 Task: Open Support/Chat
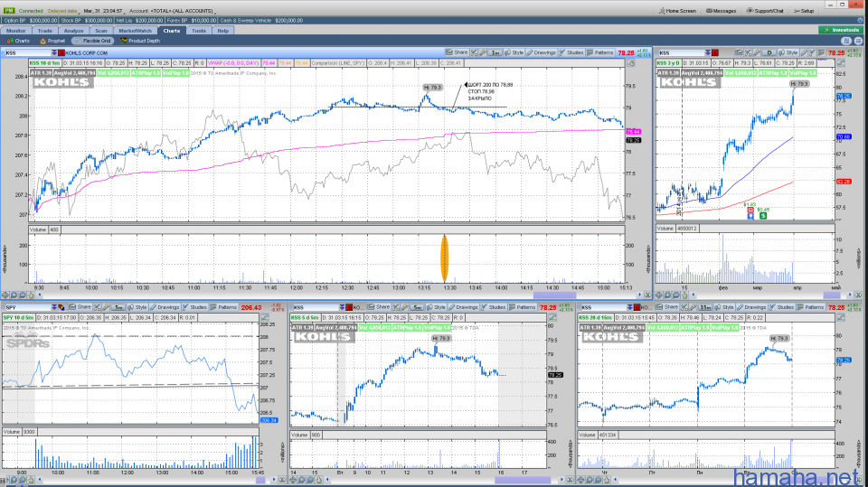click(765, 11)
